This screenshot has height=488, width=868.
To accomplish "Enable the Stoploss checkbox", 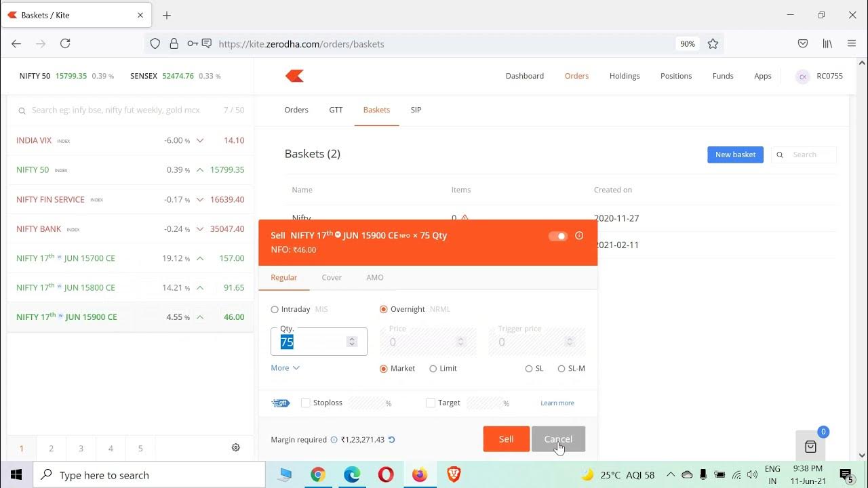I will [306, 403].
